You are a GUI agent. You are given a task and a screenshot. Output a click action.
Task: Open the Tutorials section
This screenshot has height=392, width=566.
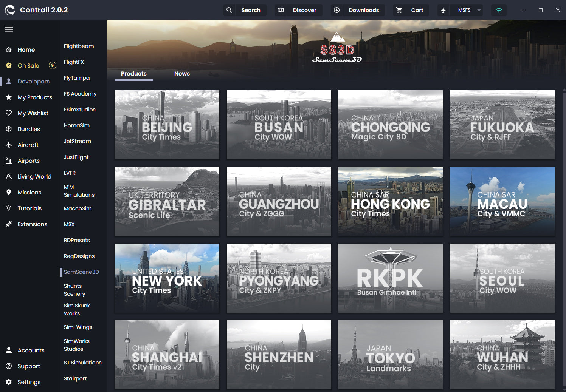click(30, 208)
